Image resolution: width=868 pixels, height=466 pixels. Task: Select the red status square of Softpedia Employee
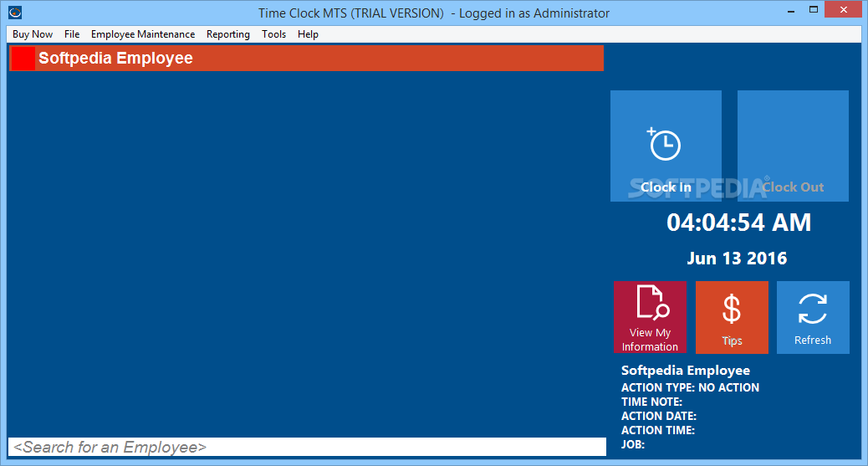click(23, 59)
